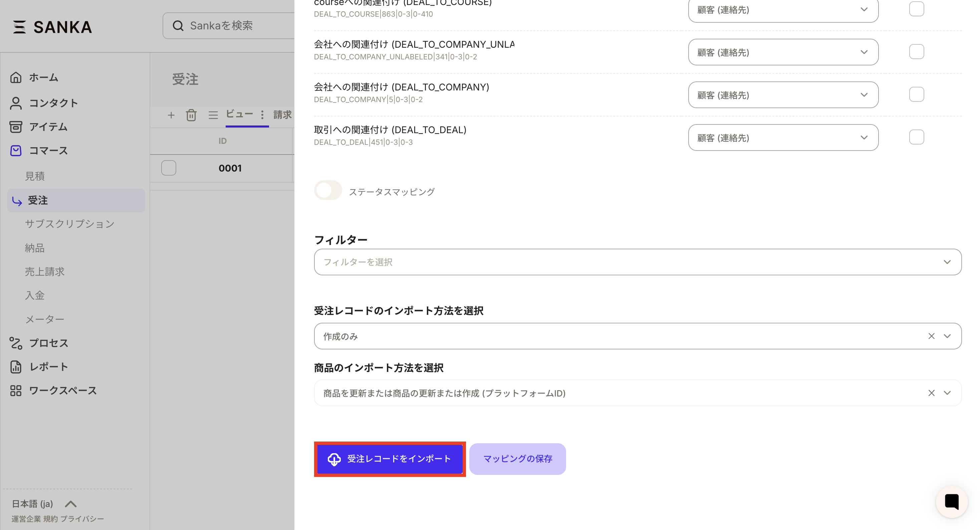
Task: Open the ワークスペース workspace grid icon
Action: [x=16, y=390]
